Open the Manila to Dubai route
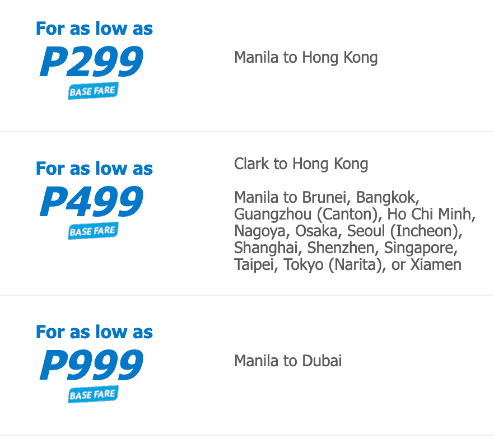Screen dimensions: 494x448 coord(288,361)
